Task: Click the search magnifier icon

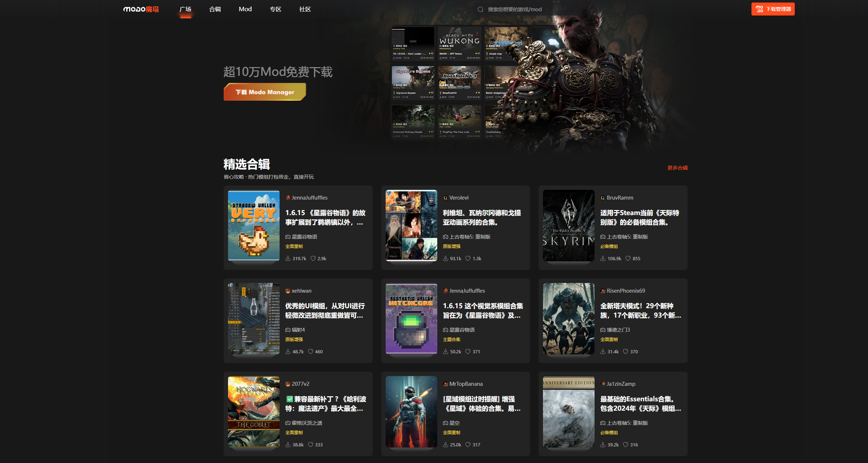Action: 480,9
